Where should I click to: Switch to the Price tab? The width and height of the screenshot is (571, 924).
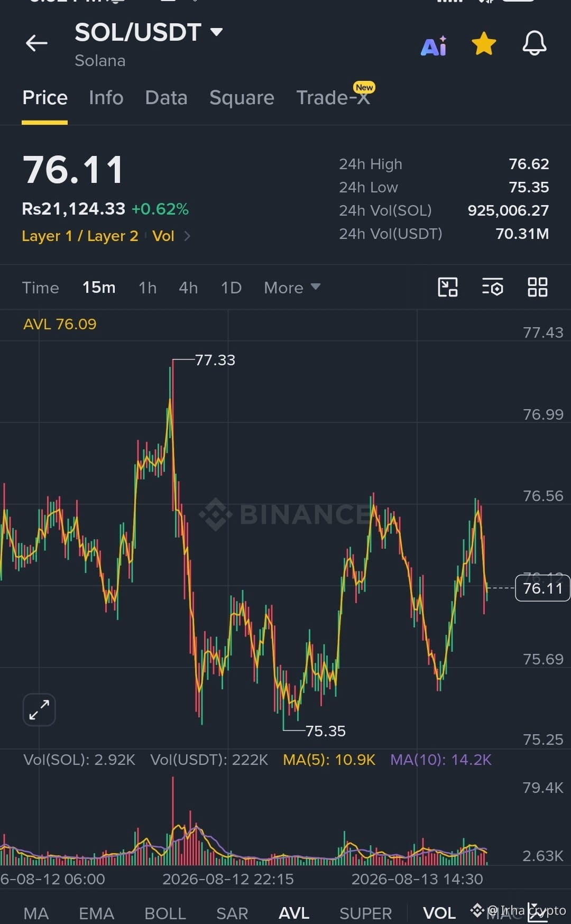(45, 98)
